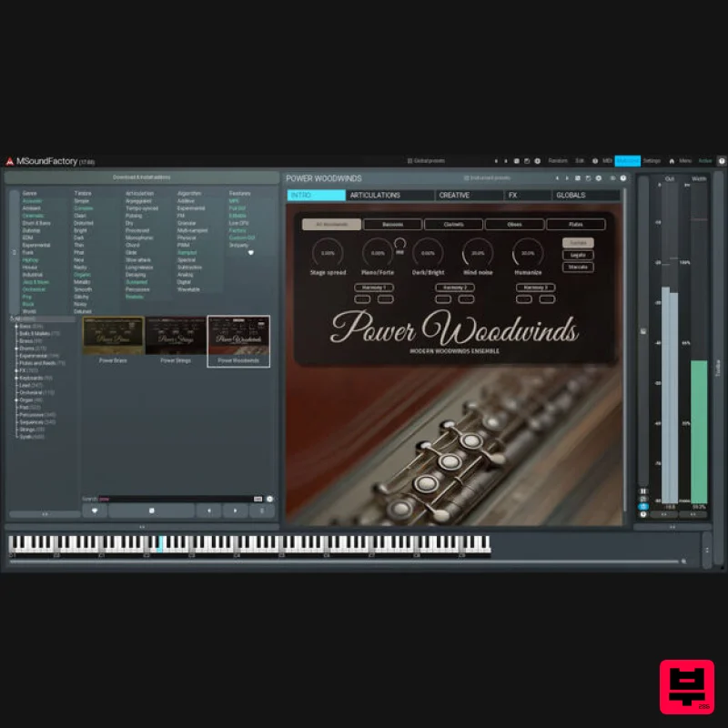Viewport: 728px width, 728px height.
Task: Toggle the Sustain articulation button
Action: click(x=579, y=243)
